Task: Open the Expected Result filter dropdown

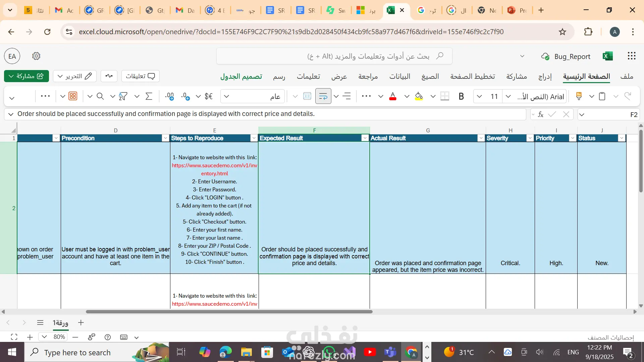Action: [365, 138]
